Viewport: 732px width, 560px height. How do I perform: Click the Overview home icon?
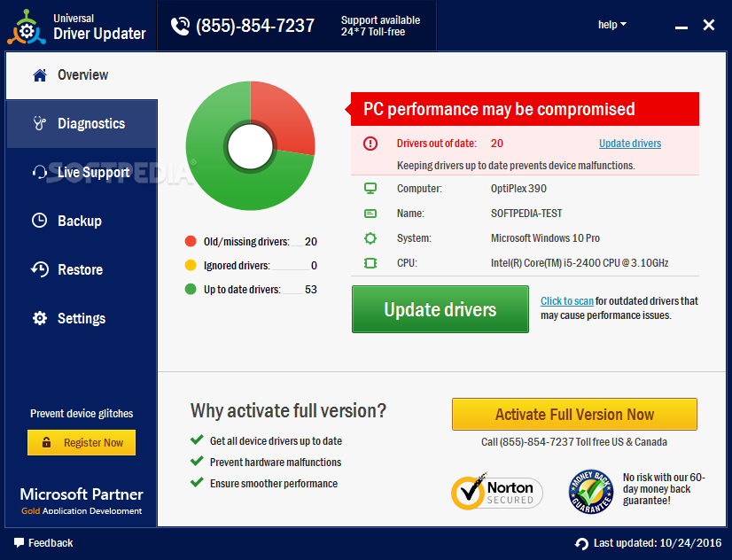click(40, 75)
